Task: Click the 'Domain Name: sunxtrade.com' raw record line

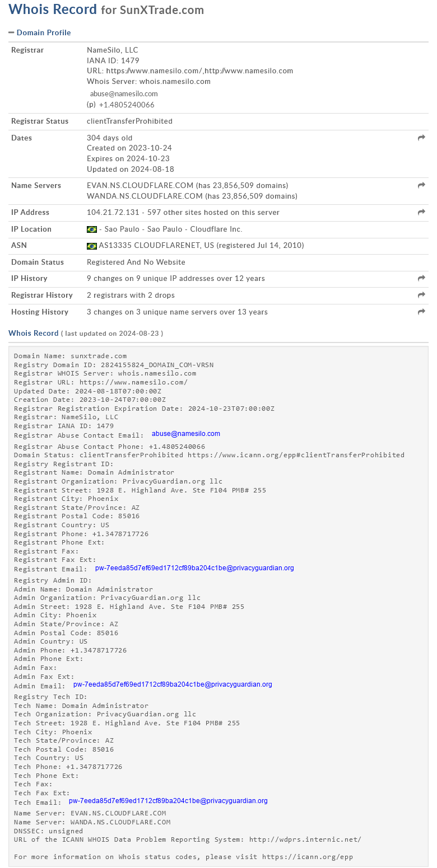Action: pos(71,356)
